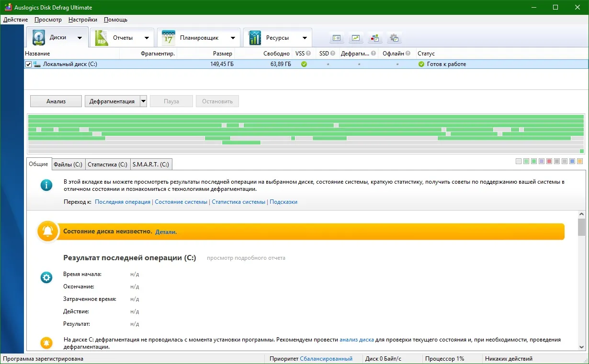
Task: Follow the Подсказки link
Action: pos(283,202)
